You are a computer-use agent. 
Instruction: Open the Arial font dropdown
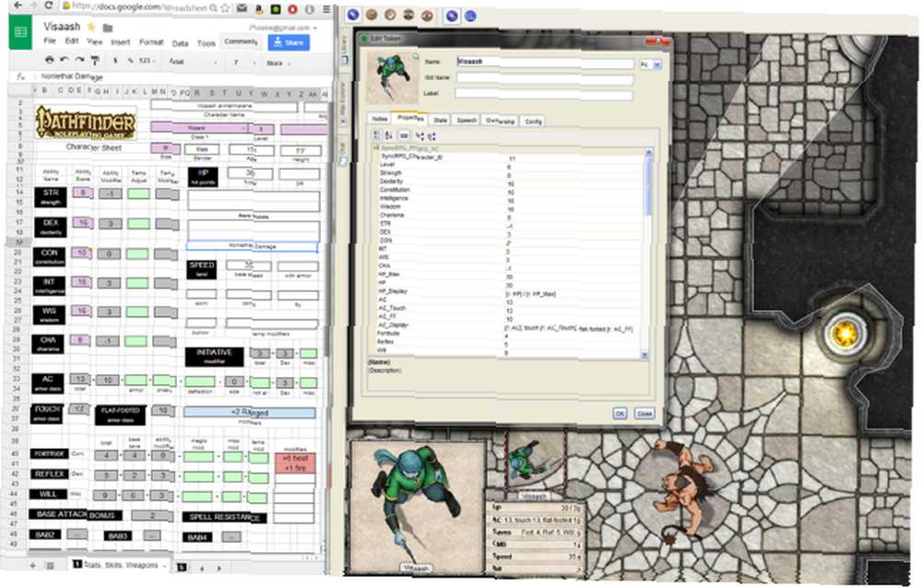(194, 62)
